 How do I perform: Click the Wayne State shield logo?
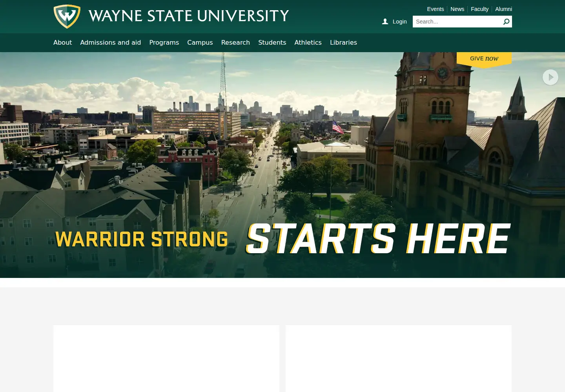coord(67,16)
